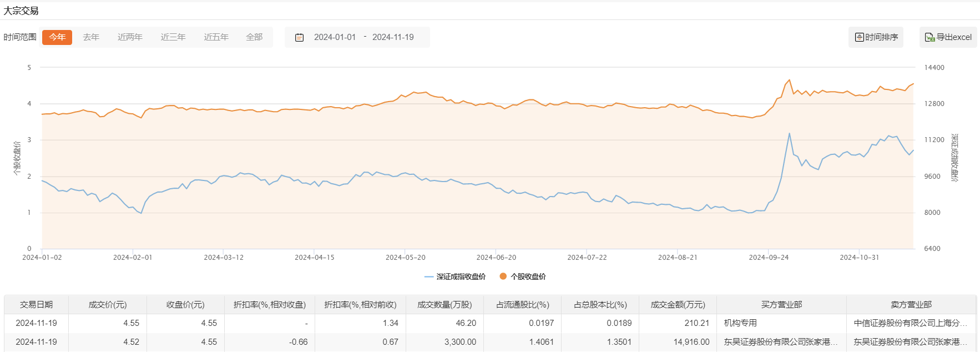Click 机构专用 buyer cell in first row
980x352 pixels.
(x=740, y=323)
